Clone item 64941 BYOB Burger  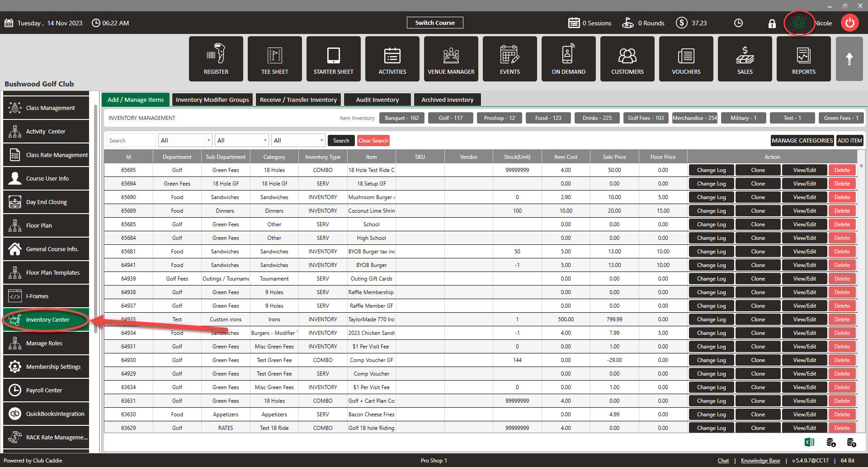coord(758,265)
